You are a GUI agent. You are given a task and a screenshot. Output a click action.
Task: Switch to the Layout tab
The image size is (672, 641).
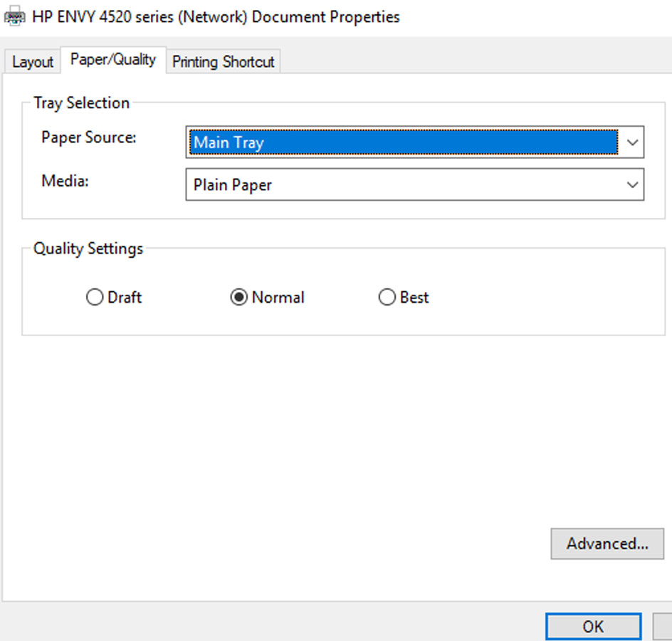point(33,62)
